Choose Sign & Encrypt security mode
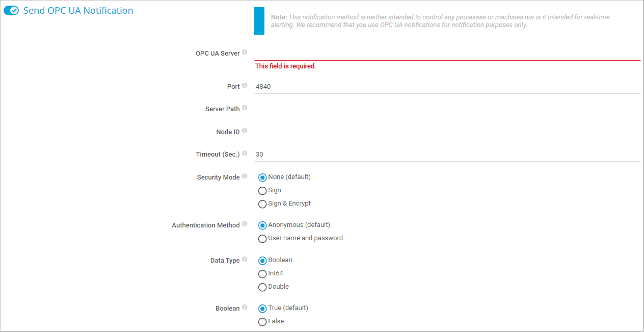 coord(262,204)
